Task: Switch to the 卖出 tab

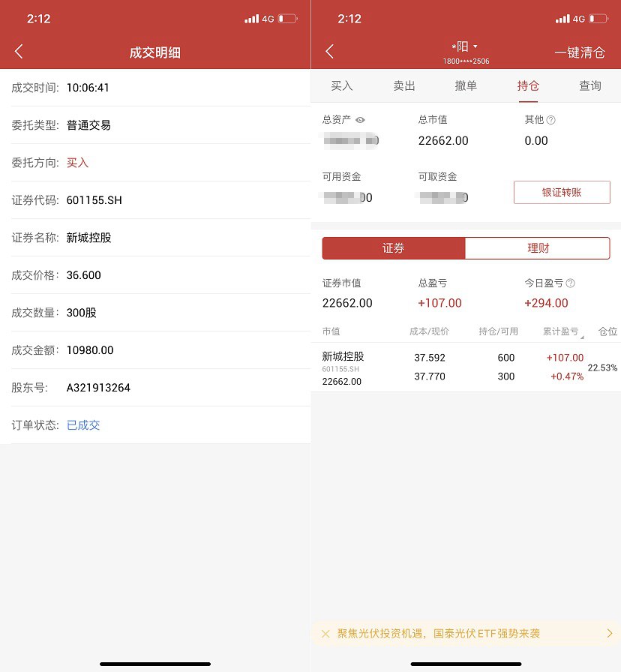Action: coord(403,86)
